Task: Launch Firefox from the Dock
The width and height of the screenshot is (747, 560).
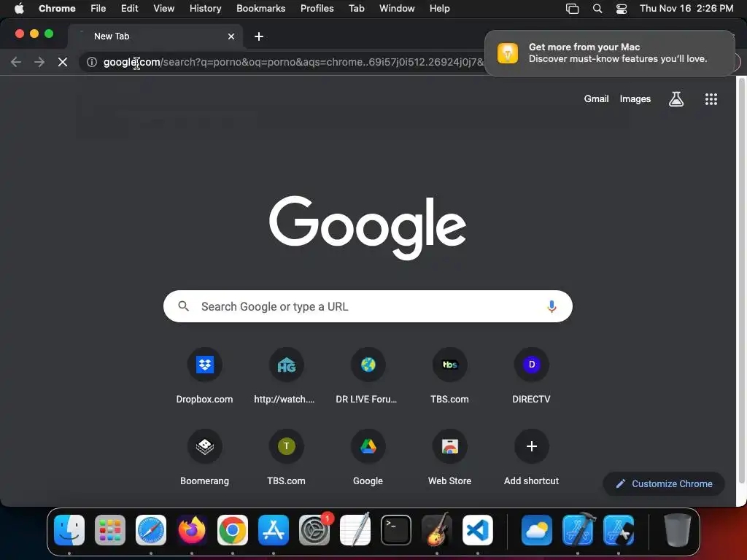Action: click(192, 529)
